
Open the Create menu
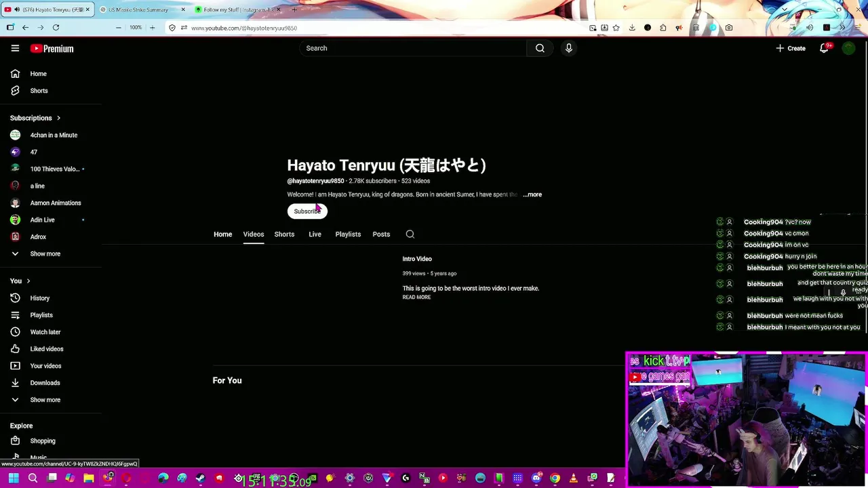[791, 48]
